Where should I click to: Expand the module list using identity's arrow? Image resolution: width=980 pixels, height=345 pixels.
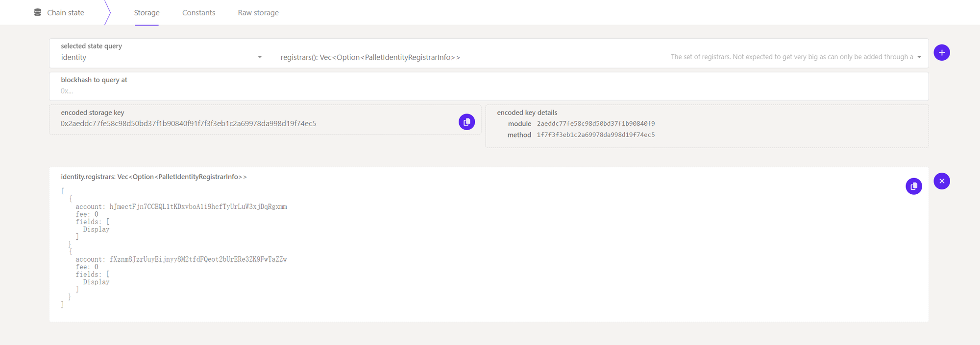260,57
